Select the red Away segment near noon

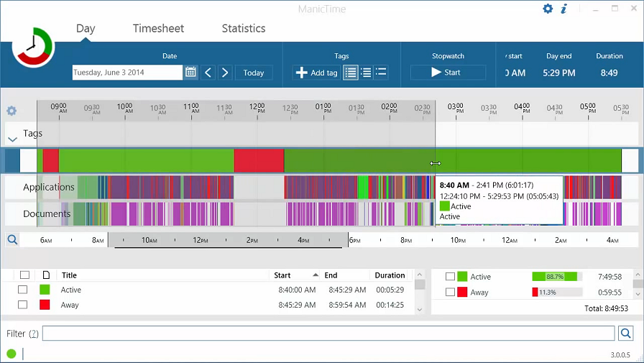(259, 160)
